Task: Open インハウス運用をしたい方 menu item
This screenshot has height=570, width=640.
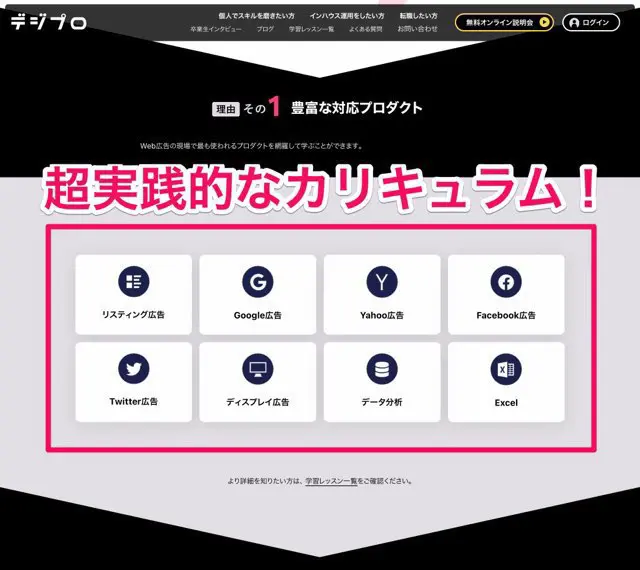Action: point(347,16)
